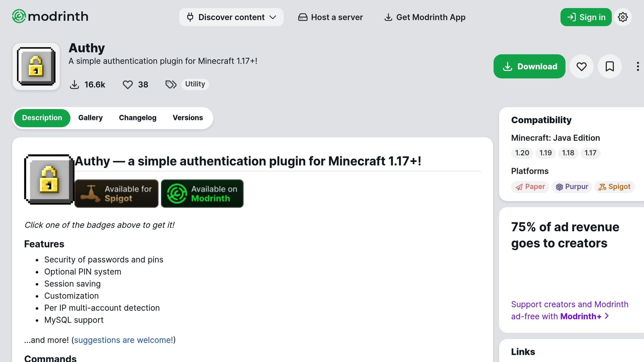The height and width of the screenshot is (362, 644).
Task: Click the Platforms heading
Action: 530,171
